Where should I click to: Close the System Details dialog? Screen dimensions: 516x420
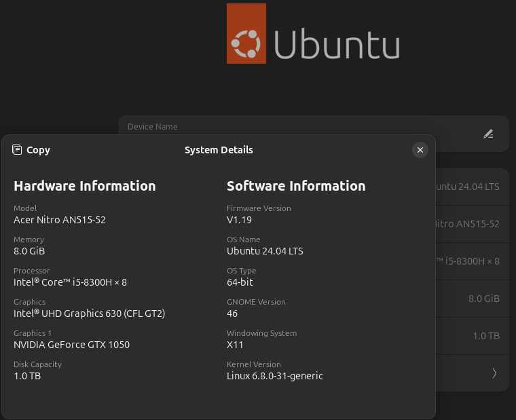[420, 150]
